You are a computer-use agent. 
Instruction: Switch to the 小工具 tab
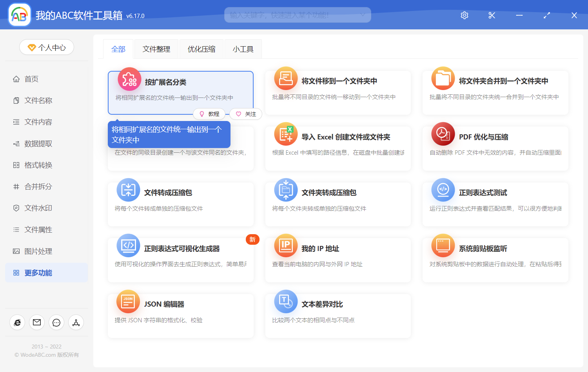pyautogui.click(x=243, y=49)
